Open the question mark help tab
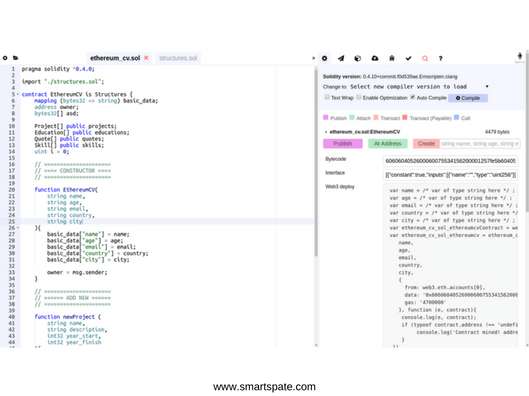Screen dimensions: 529x396 (441, 58)
